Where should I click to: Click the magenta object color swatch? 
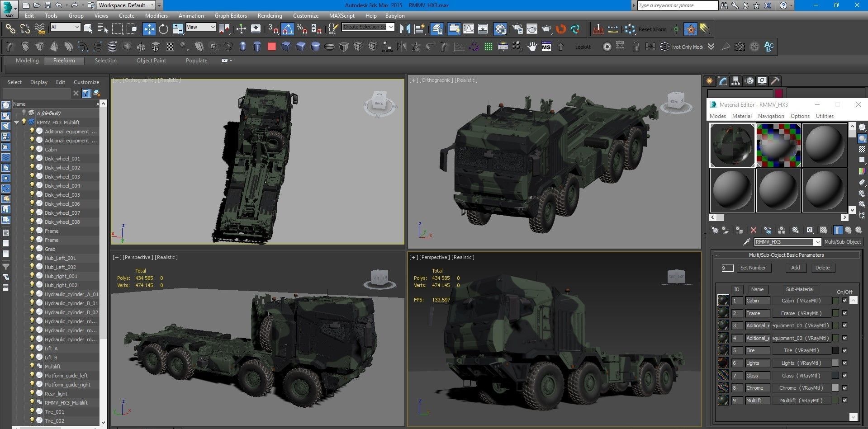pos(778,94)
